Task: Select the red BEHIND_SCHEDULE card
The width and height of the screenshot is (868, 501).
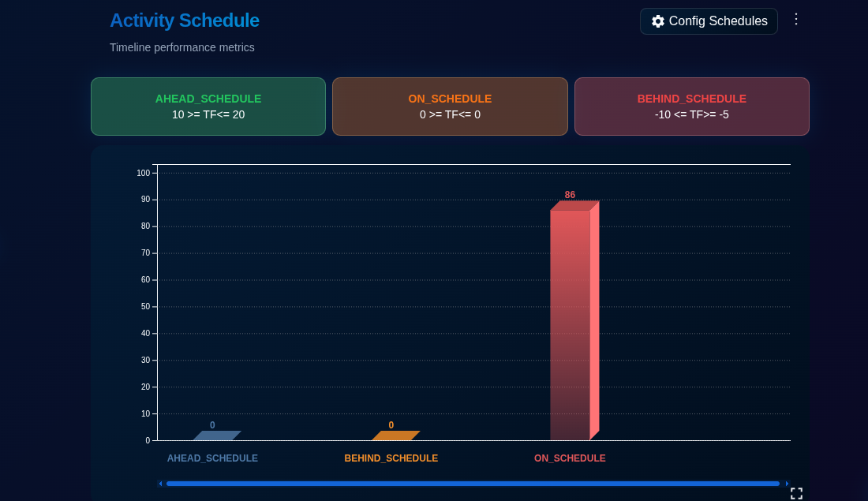Action: click(691, 107)
